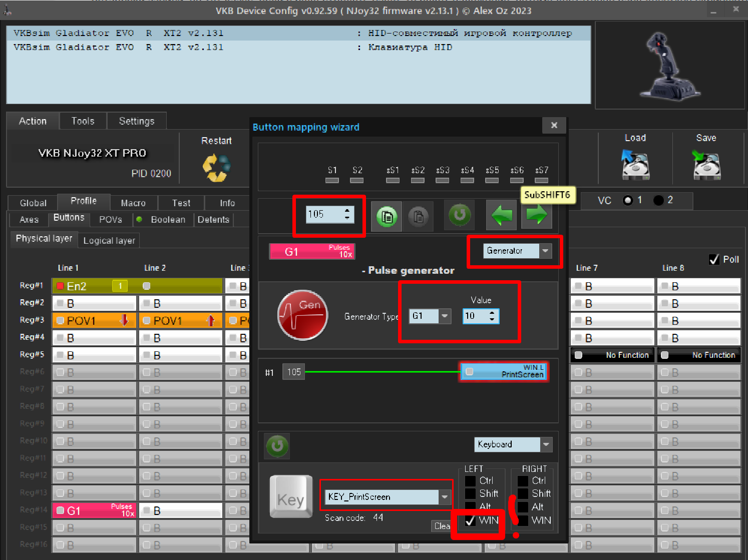Click the green copy button in wizard
The height and width of the screenshot is (560, 748).
387,217
